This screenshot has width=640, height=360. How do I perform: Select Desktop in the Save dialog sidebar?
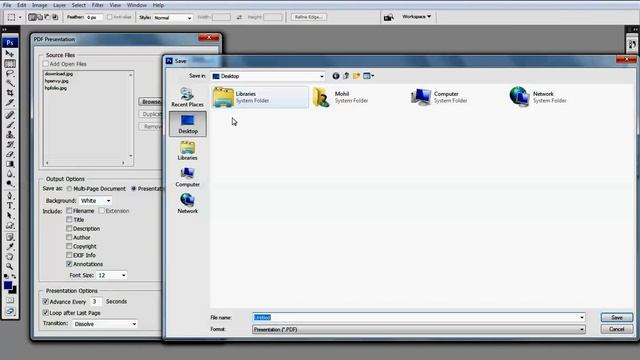188,124
